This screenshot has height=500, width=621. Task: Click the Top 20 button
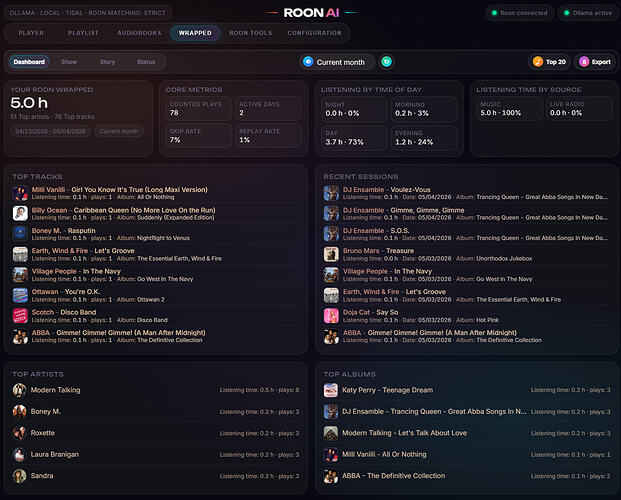549,62
